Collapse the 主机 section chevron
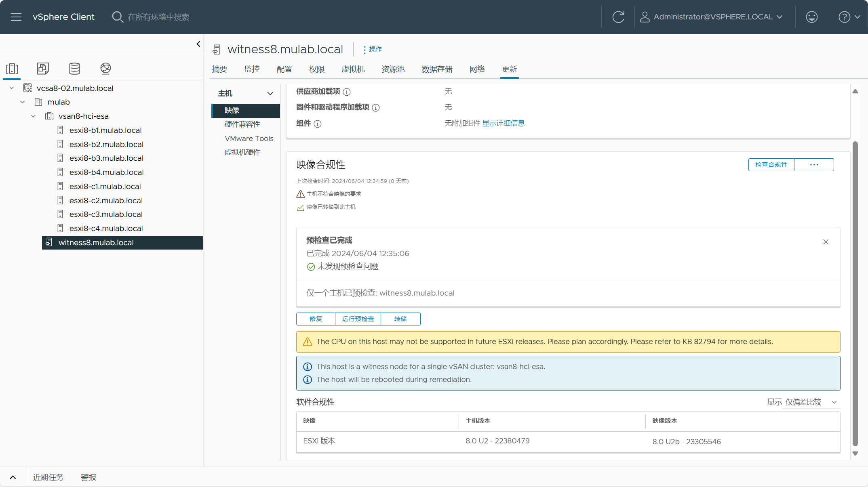 point(270,94)
